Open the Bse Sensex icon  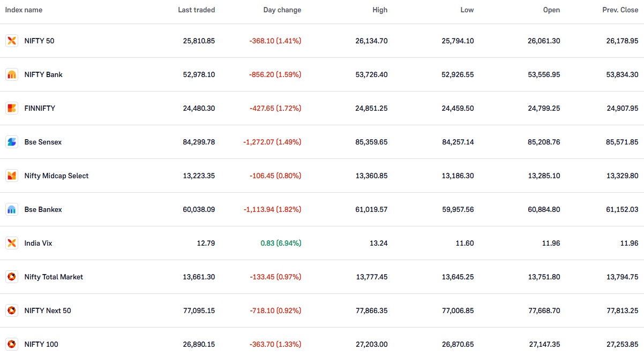coord(12,142)
